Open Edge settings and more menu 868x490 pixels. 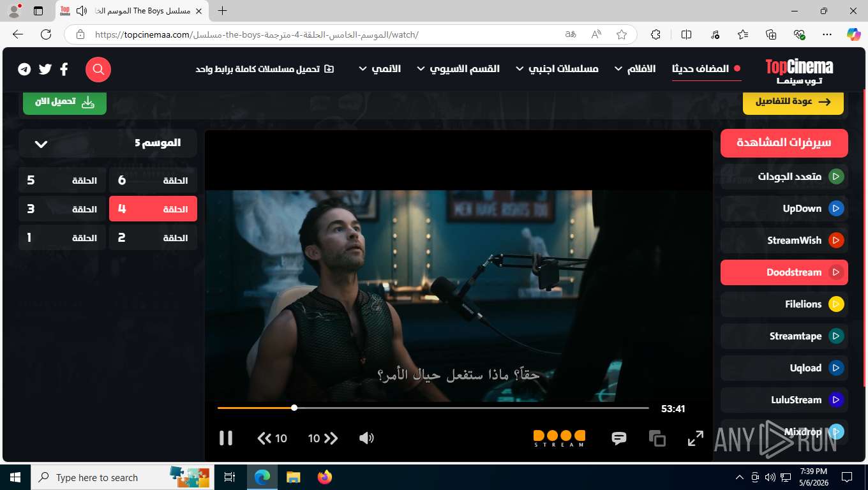click(827, 34)
